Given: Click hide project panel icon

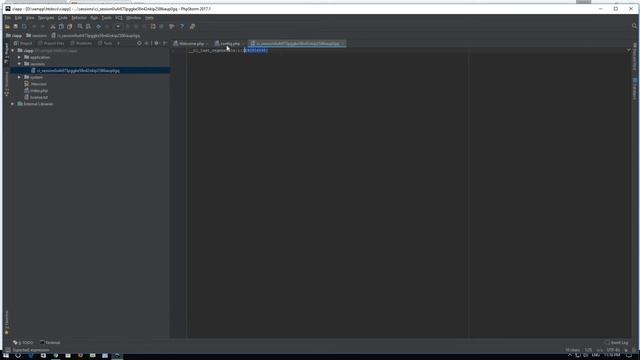Looking at the screenshot, I should coord(165,43).
